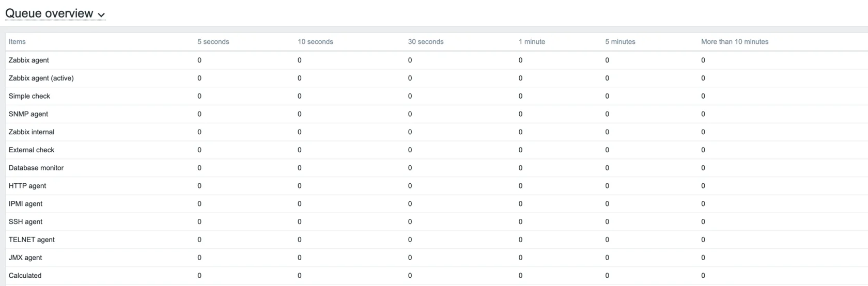868x286 pixels.
Task: Click IPMI agent 10 seconds value
Action: (x=300, y=204)
